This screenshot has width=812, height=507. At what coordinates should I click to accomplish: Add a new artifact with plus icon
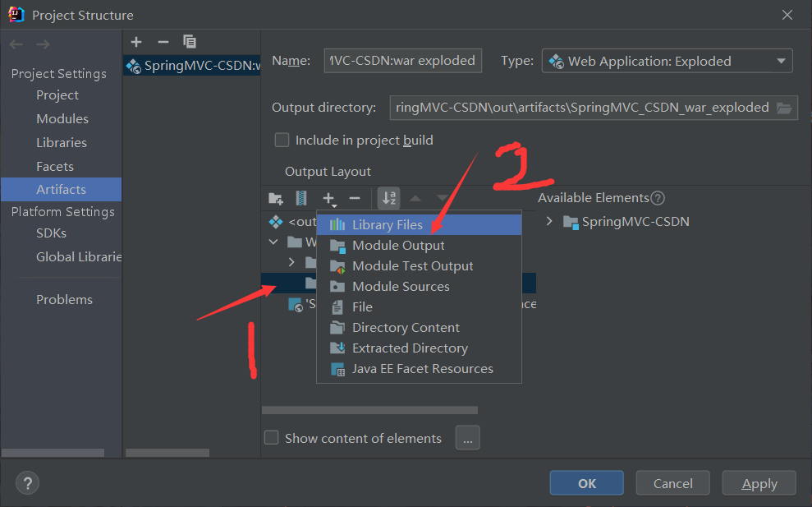pyautogui.click(x=136, y=42)
